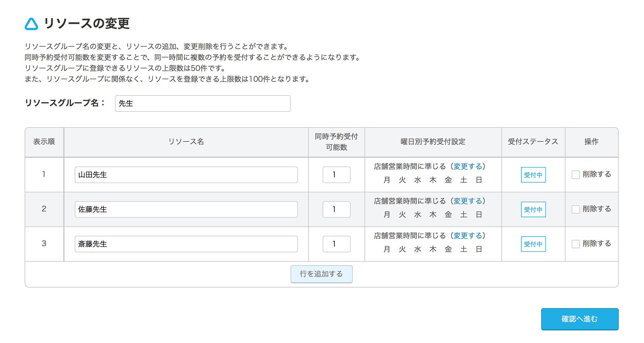
Task: Check 削除する for 佐藤先生 row
Action: point(576,209)
